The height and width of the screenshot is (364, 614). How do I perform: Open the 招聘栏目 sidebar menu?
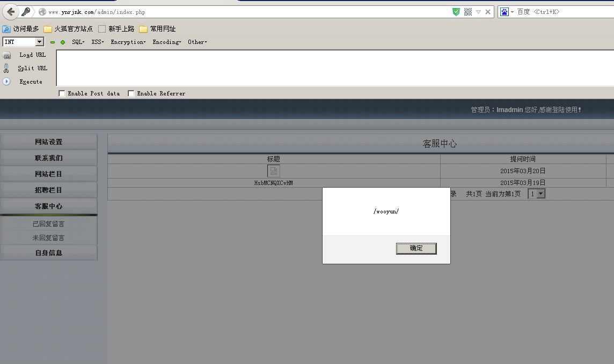(48, 190)
